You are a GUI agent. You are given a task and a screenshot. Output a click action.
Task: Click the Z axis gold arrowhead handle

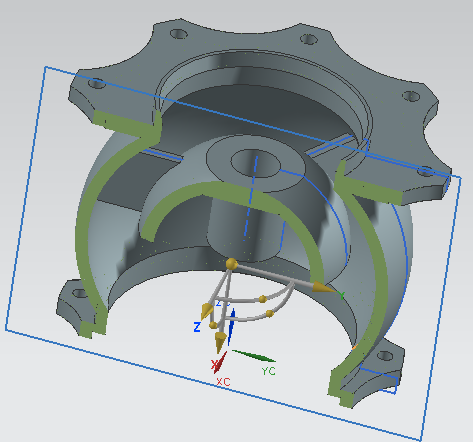tap(206, 311)
